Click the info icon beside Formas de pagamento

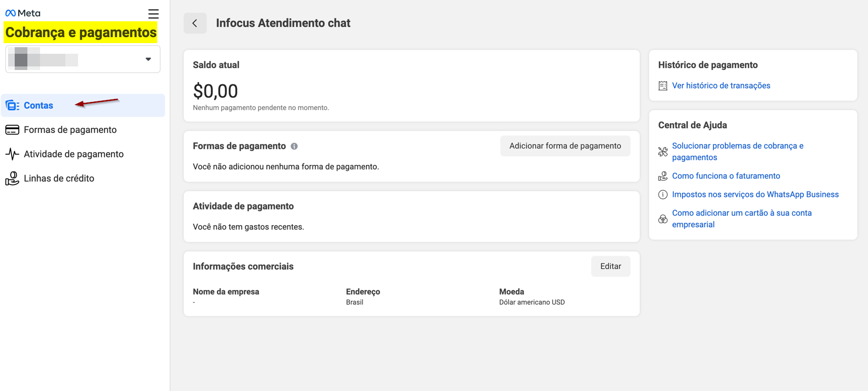point(294,146)
